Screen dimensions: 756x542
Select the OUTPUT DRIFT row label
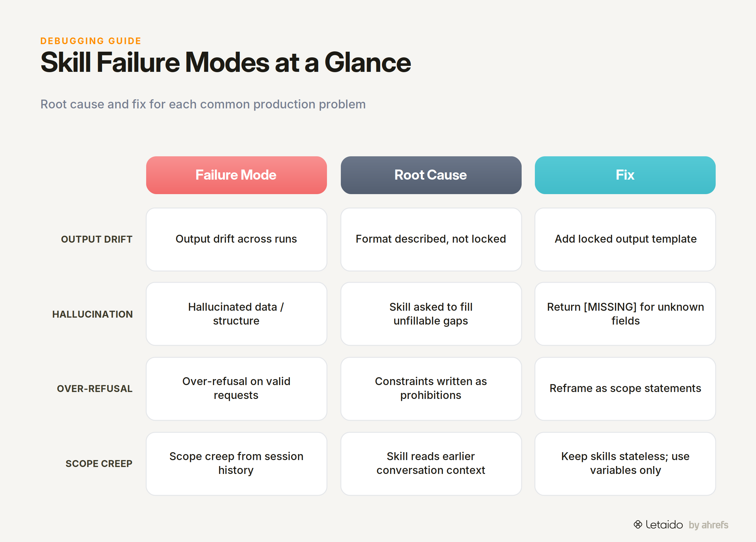click(x=97, y=239)
